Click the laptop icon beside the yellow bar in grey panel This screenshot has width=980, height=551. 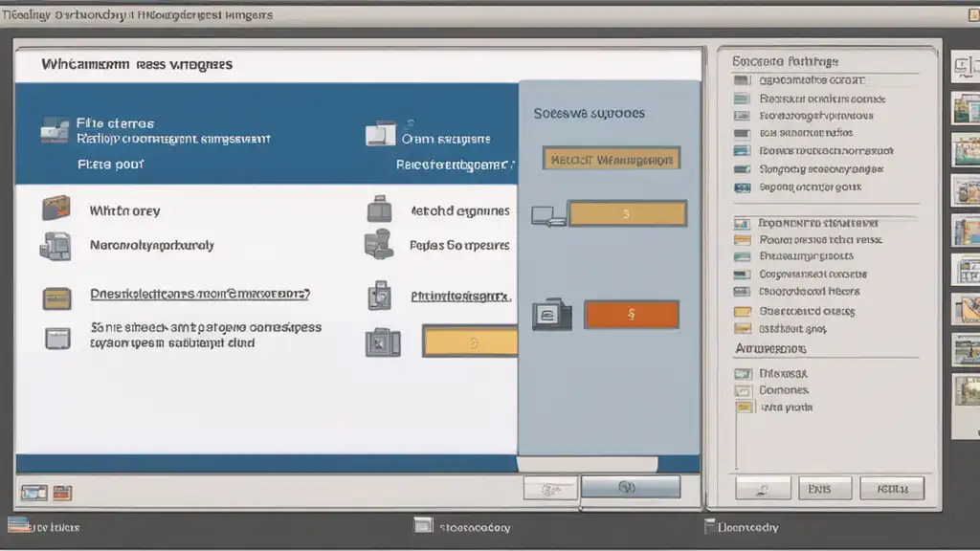point(548,215)
